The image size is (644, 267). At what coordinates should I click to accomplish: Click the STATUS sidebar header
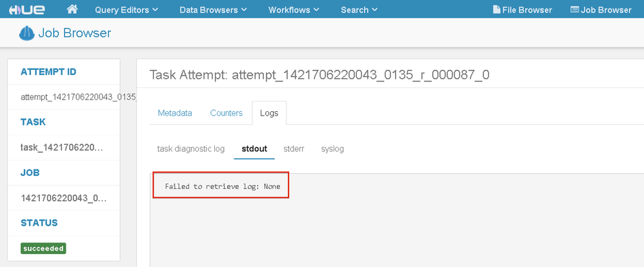(39, 223)
